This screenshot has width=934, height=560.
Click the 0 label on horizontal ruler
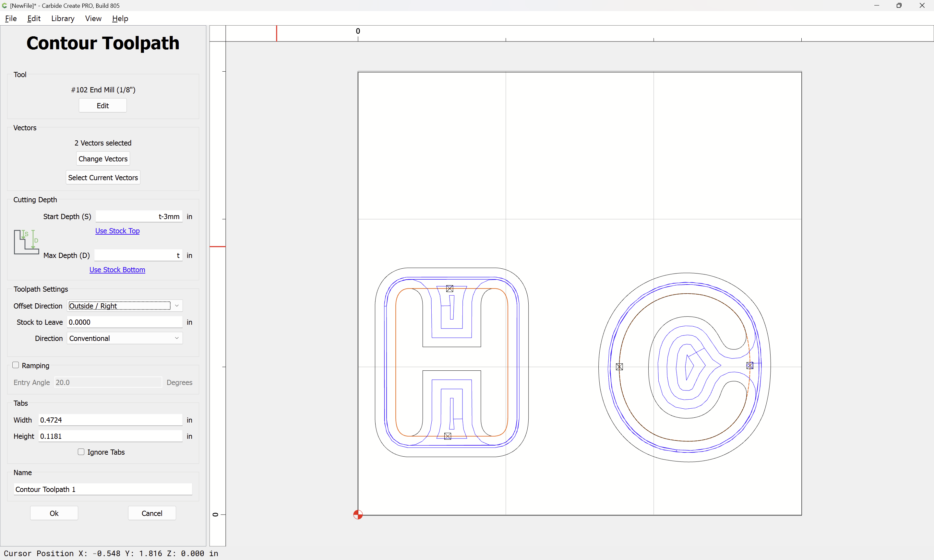click(x=358, y=31)
